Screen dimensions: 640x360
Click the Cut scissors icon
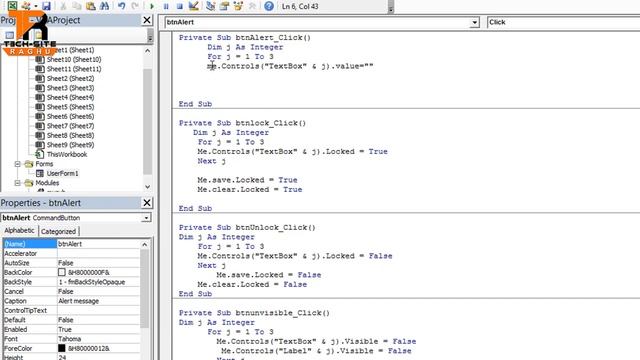click(x=63, y=6)
